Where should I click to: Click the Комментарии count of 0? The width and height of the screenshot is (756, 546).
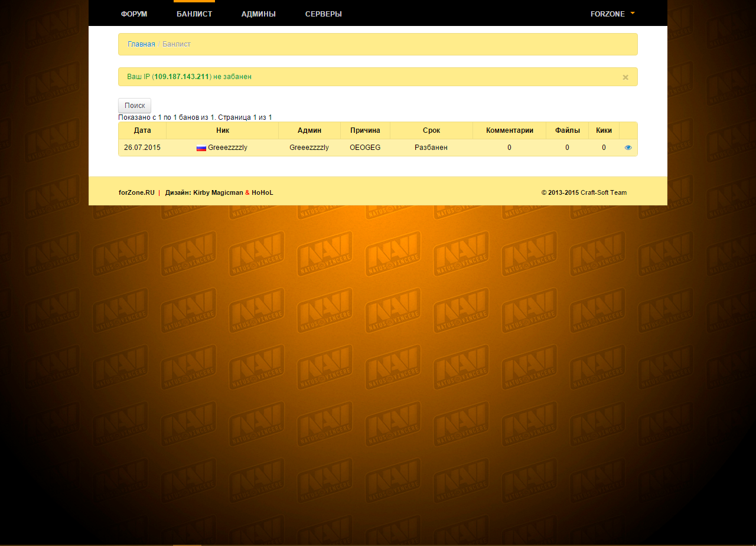tap(510, 148)
